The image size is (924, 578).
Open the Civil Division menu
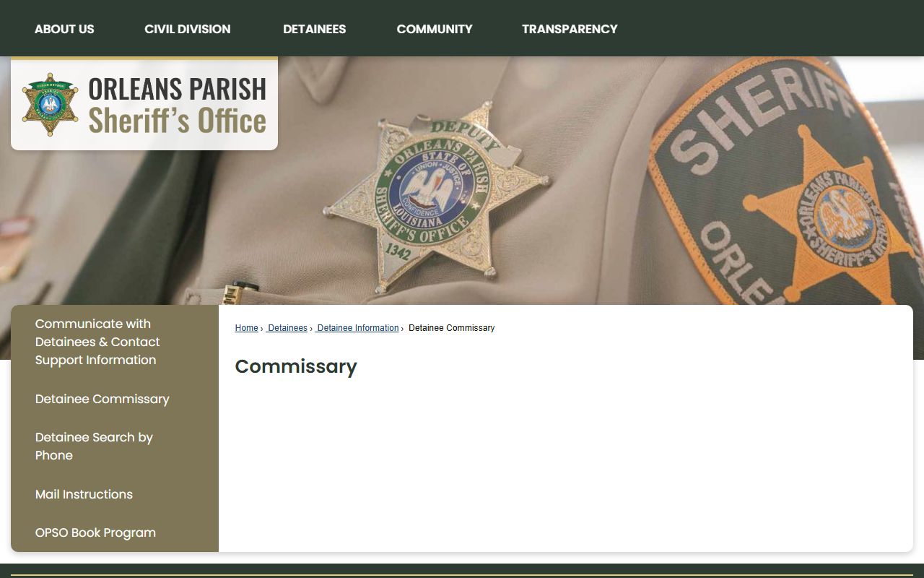(x=188, y=29)
